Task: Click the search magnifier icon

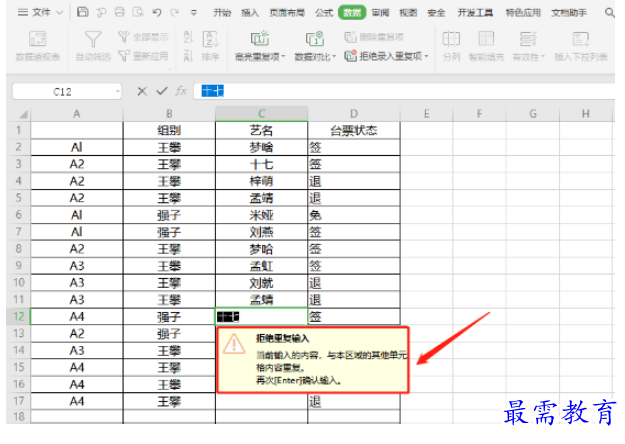Action: click(609, 13)
